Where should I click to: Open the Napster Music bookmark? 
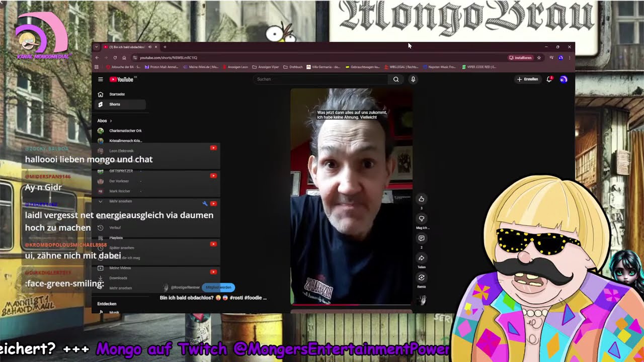pos(439,67)
